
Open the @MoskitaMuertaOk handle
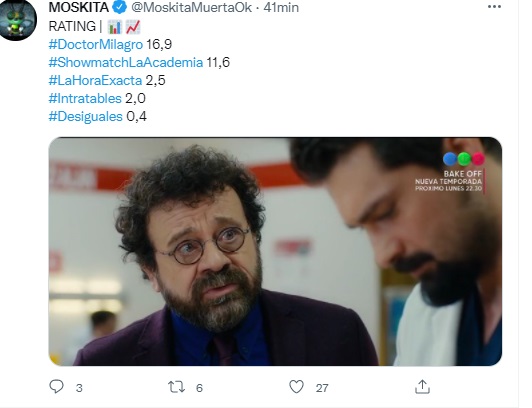(192, 7)
